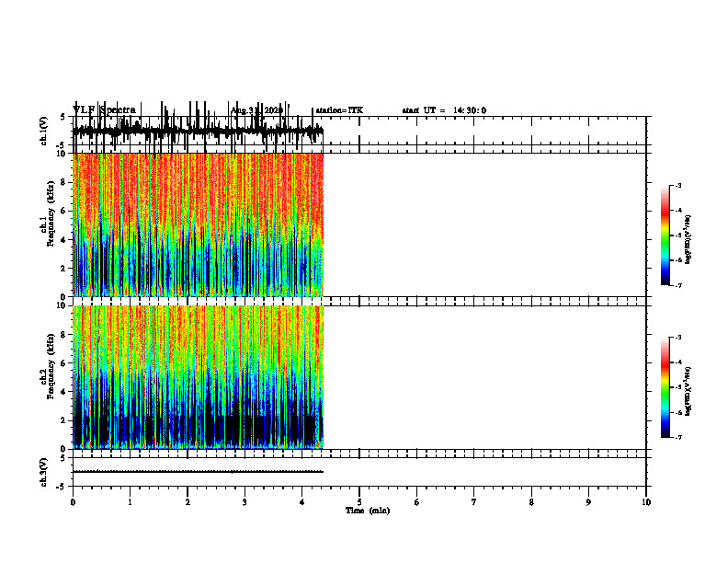Click the "8" kHz tick of ch.1 spectrogram
728x563 pixels.
(x=63, y=182)
